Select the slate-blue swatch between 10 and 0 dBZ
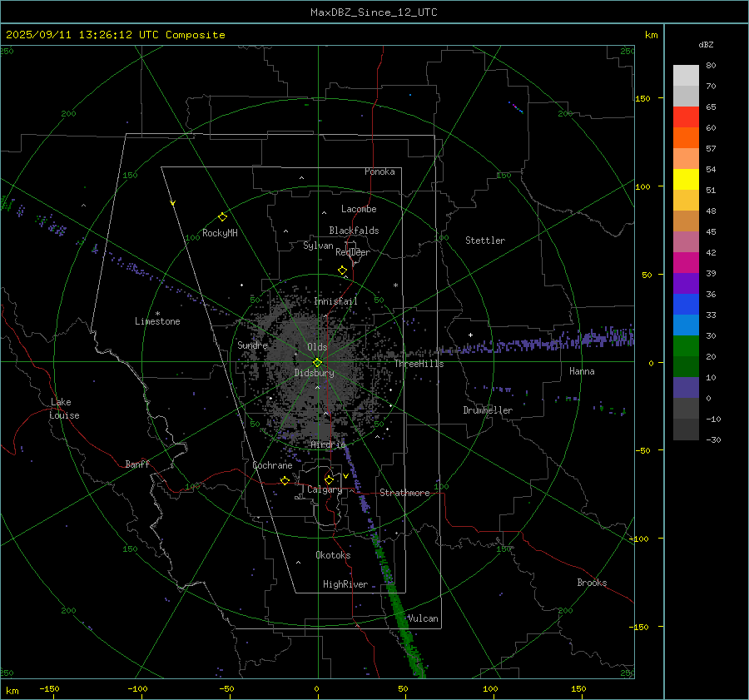This screenshot has height=700, width=749. point(686,388)
